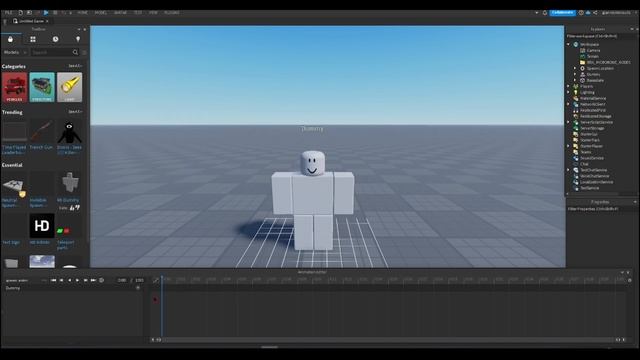The height and width of the screenshot is (360, 640).
Task: Select SoundService in Explorer
Action: tap(592, 158)
